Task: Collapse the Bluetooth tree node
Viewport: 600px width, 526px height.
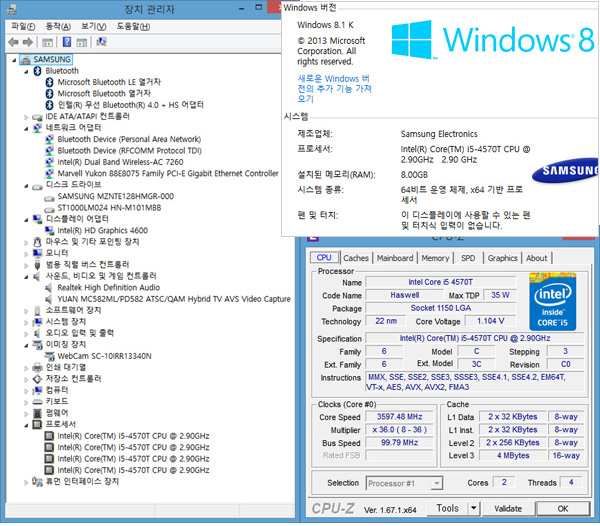Action: click(26, 72)
